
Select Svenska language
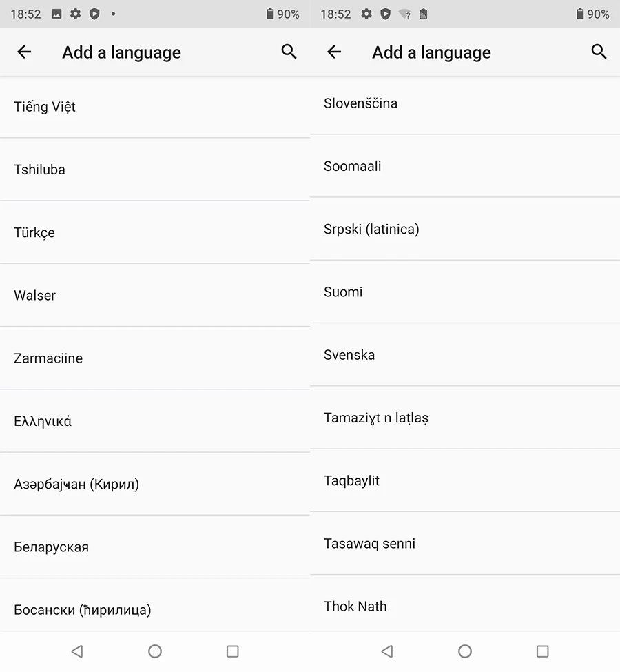349,355
